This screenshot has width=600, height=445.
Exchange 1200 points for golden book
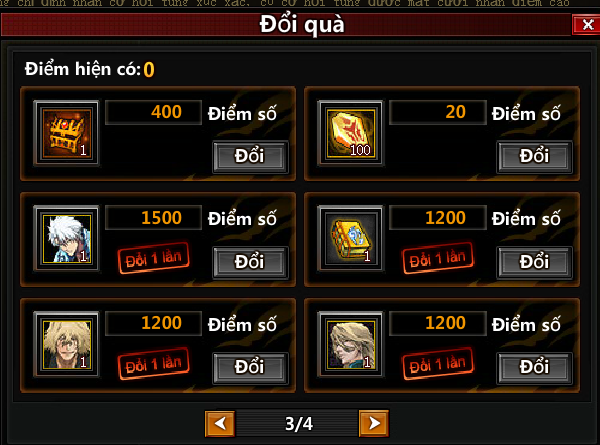tap(535, 262)
